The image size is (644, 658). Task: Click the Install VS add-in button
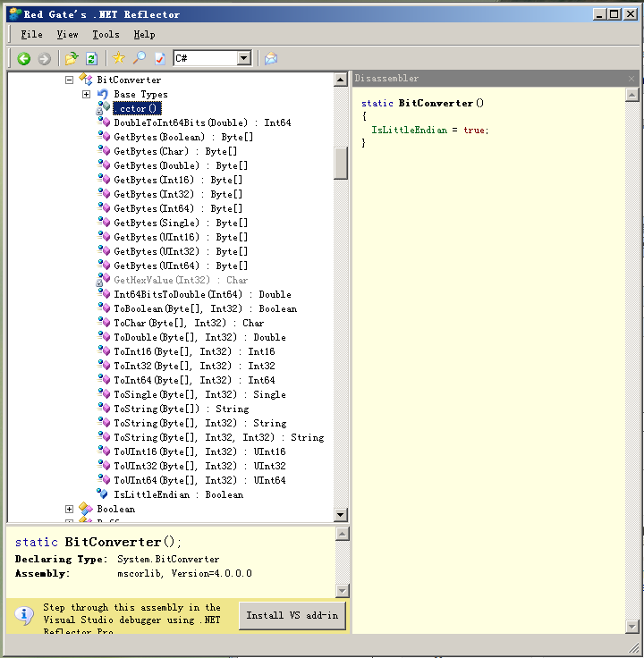tap(292, 615)
